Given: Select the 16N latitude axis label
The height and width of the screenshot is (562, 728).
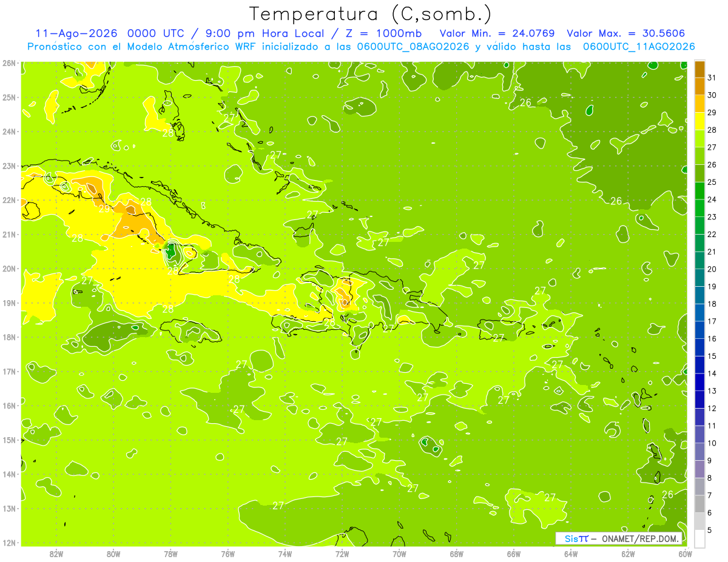Looking at the screenshot, I should tap(9, 406).
